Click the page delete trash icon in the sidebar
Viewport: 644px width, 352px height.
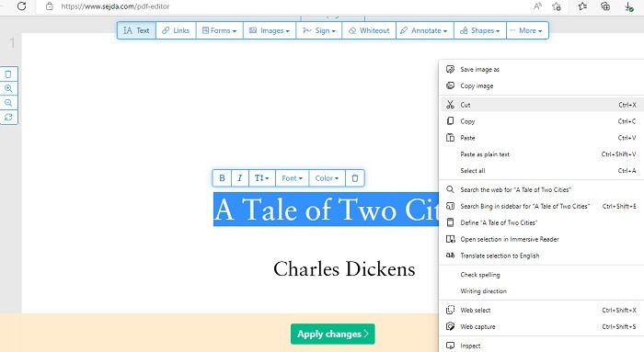(x=8, y=74)
